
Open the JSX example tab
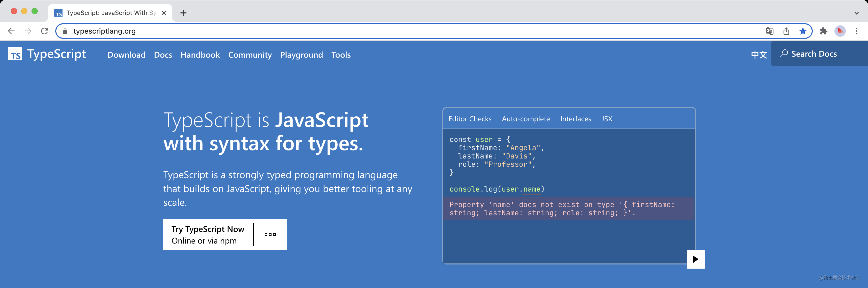coord(607,119)
